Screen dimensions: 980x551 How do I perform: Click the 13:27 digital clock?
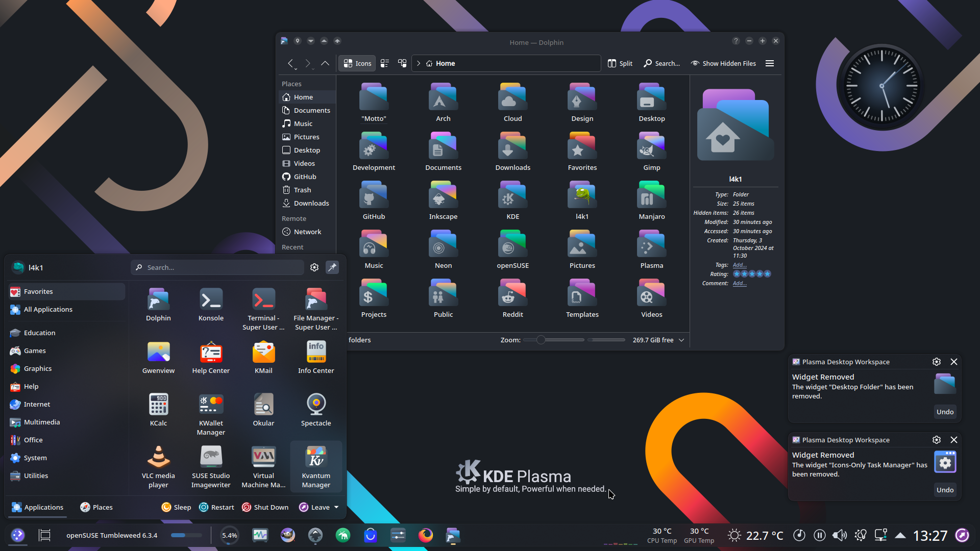pos(930,535)
